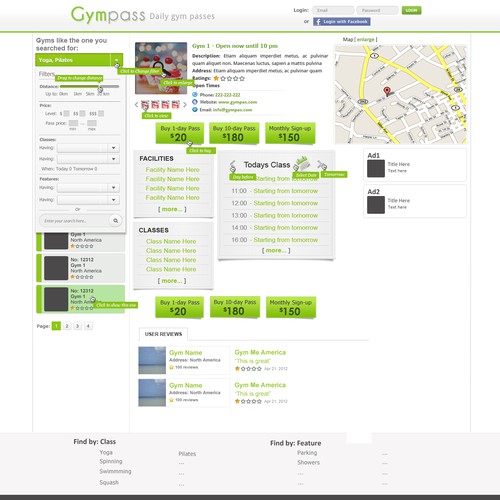Click the phone icon beside the phone number
Image resolution: width=500 pixels, height=500 pixels.
coord(195,95)
